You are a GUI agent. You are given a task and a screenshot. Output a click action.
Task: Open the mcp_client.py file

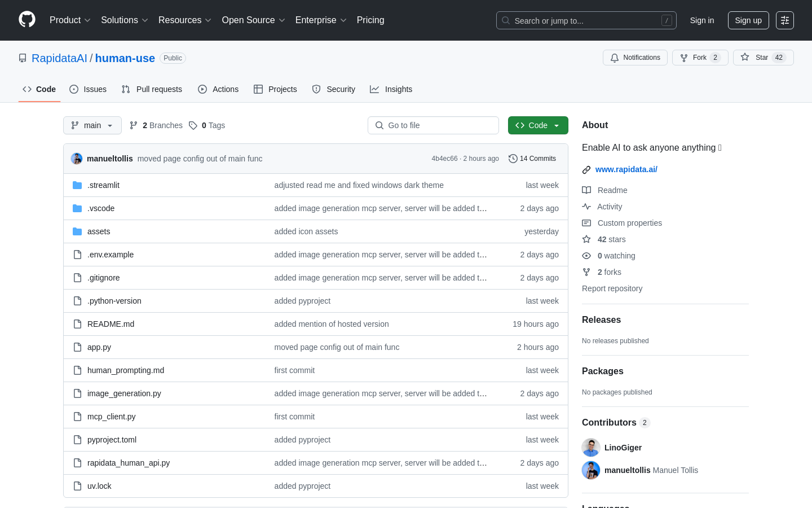coord(112,417)
